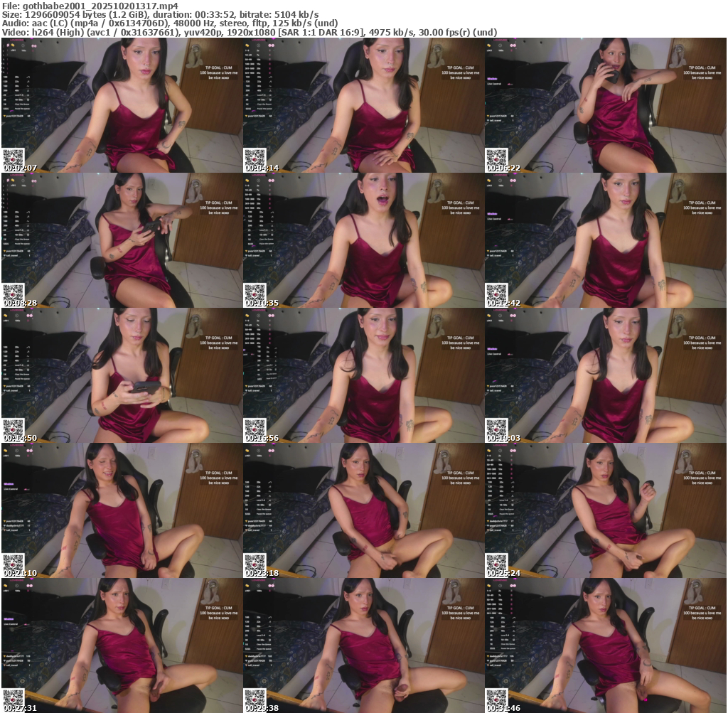
Task: Open the thumbnail stamped 00:04:14
Action: click(x=363, y=105)
